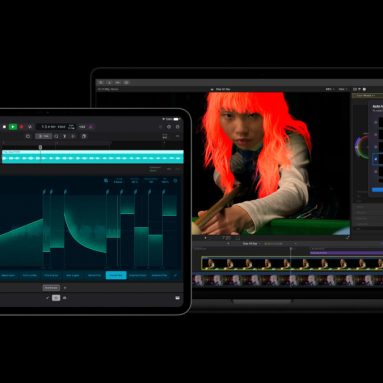Click the blue button in the MacBook dialog

click(377, 190)
